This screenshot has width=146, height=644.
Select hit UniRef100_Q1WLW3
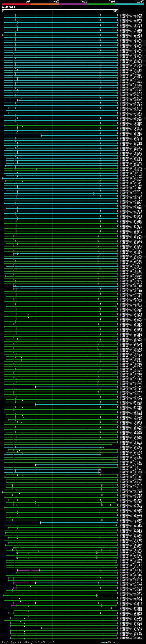131,15
